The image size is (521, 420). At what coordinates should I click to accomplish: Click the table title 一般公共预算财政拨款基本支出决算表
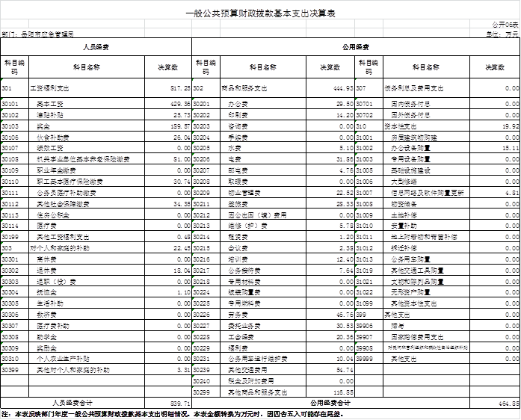[260, 13]
